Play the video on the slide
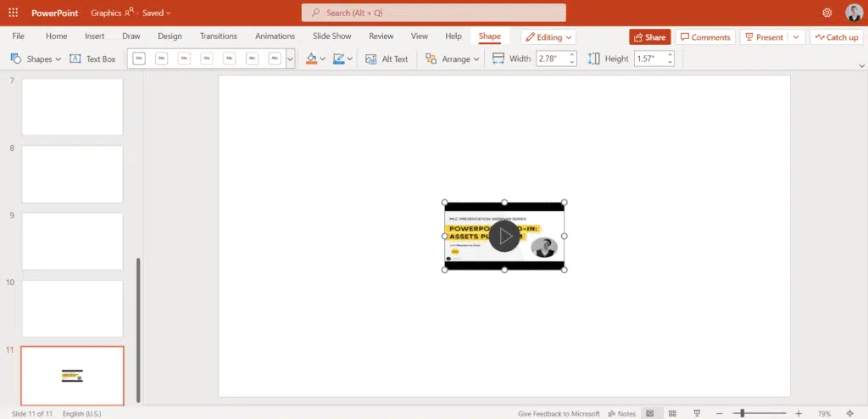Viewport: 868px width, 419px height. 504,237
